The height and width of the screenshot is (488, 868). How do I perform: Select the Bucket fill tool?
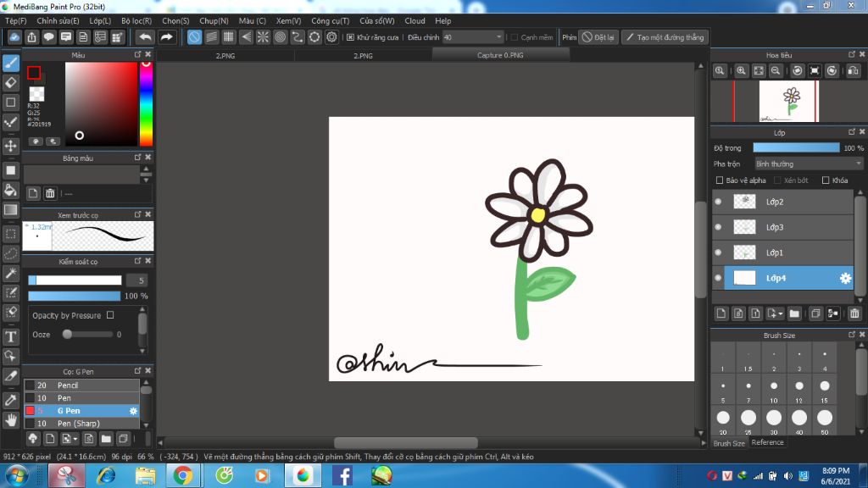coord(10,190)
